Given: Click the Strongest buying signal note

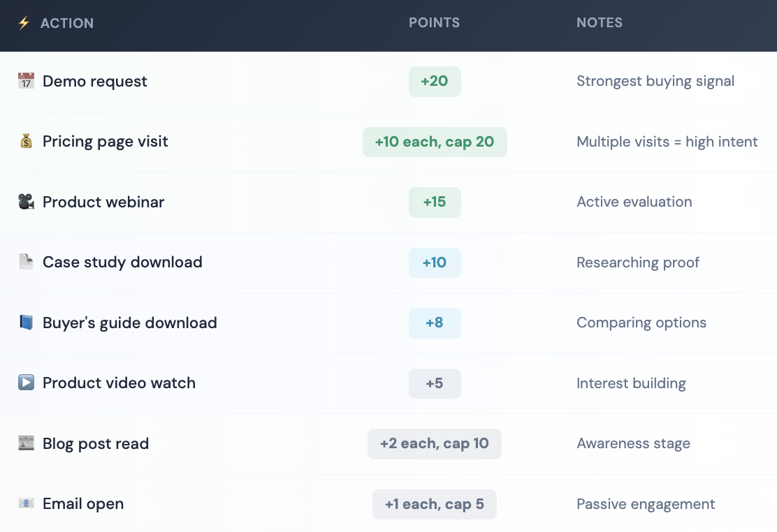Looking at the screenshot, I should [x=655, y=81].
